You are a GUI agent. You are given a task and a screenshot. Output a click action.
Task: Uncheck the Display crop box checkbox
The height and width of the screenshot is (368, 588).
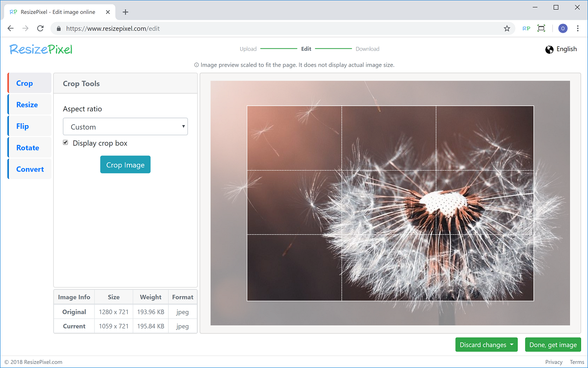(x=66, y=143)
